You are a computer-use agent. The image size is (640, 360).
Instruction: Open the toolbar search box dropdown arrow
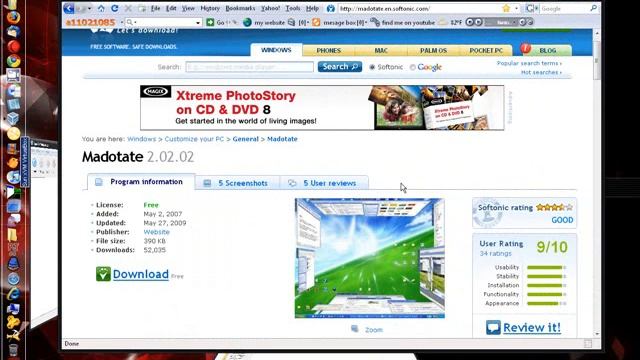198,23
